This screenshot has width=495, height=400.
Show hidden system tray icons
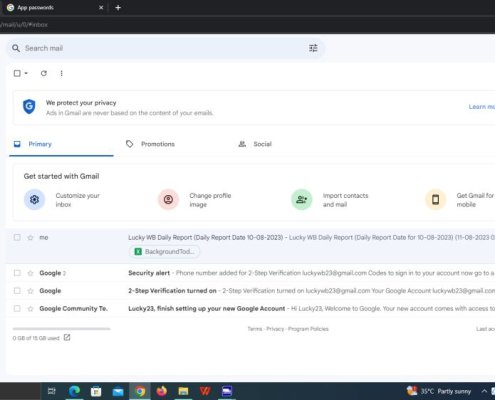click(484, 391)
